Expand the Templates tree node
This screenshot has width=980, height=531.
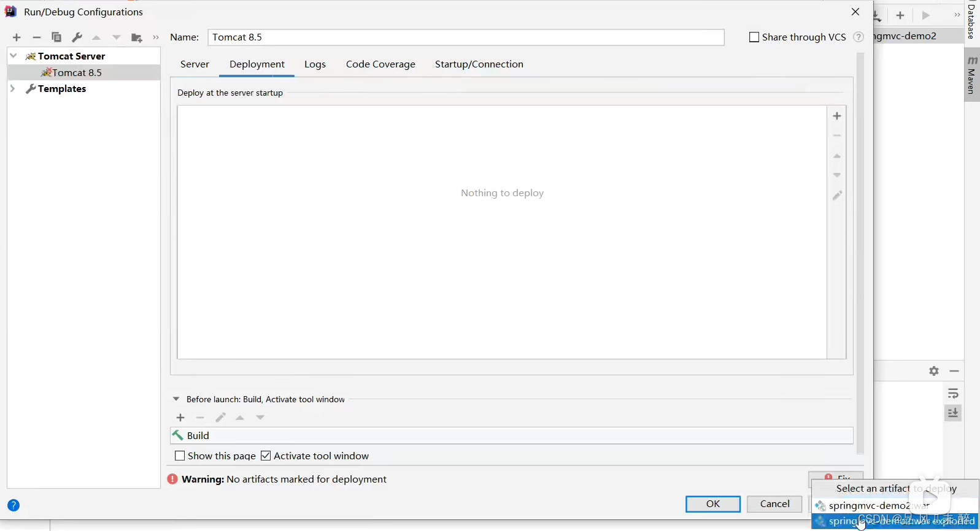(x=13, y=88)
